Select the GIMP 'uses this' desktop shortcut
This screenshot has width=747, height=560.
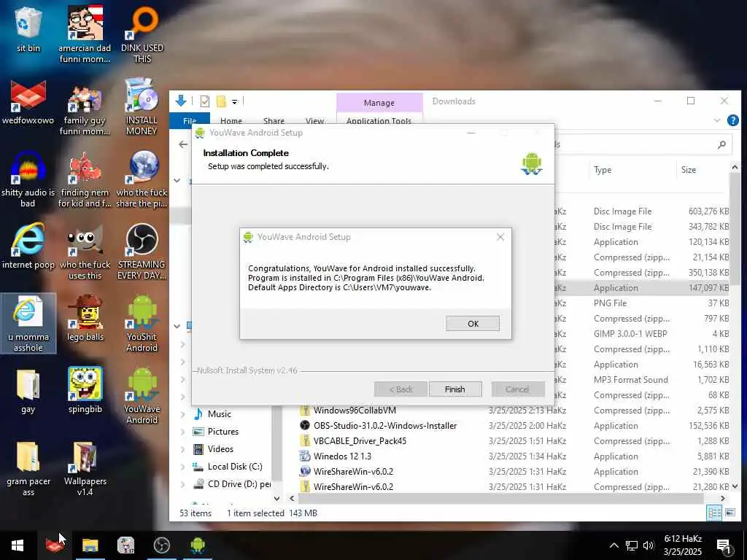(85, 252)
